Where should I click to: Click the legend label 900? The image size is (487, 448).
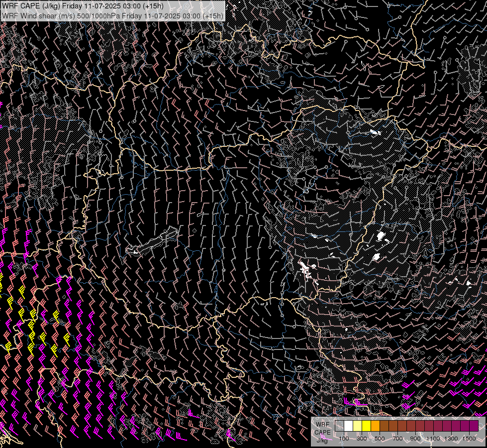click(x=415, y=439)
